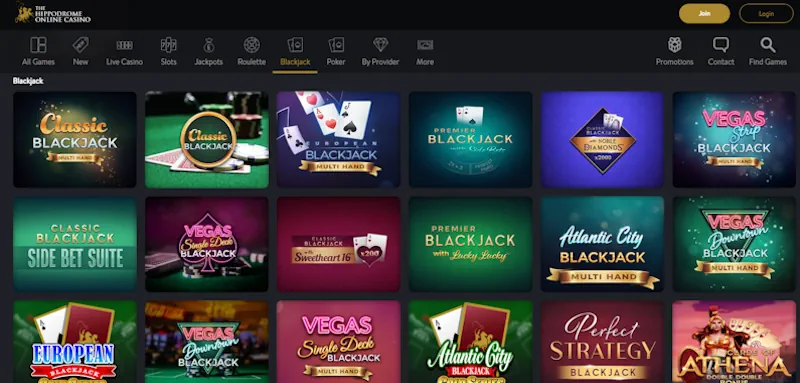This screenshot has width=800, height=383.
Task: Open Classic Blackjack with Noble Diamonds
Action: pos(602,139)
